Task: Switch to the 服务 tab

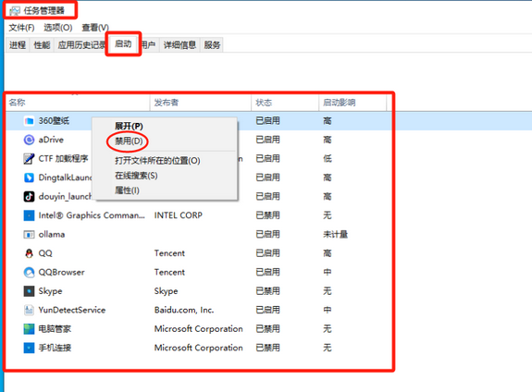Action: pos(212,45)
